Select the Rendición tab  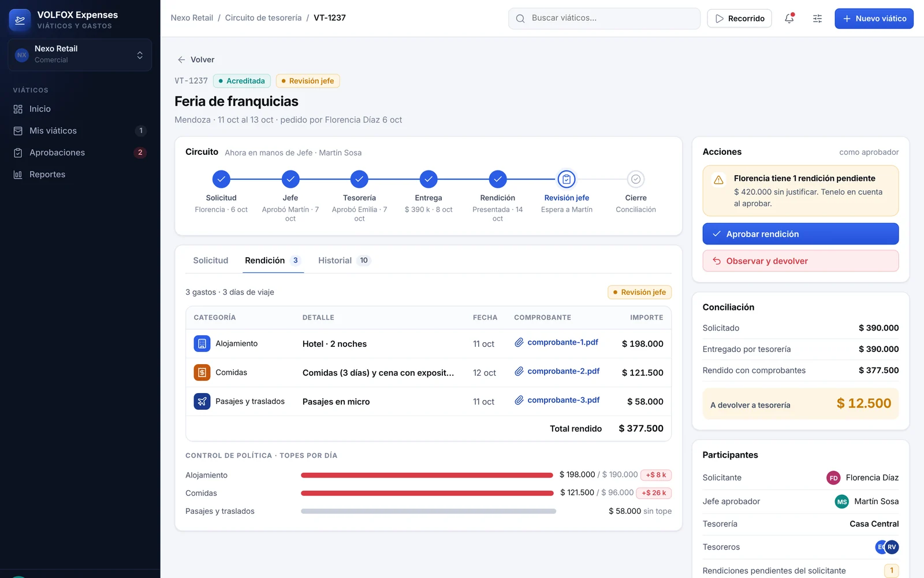pyautogui.click(x=273, y=261)
